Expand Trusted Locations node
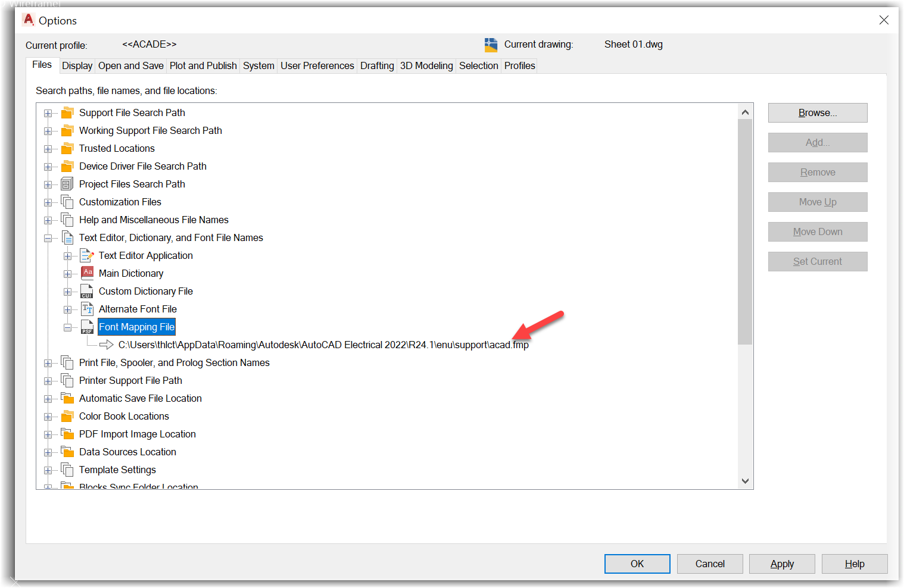The width and height of the screenshot is (904, 588). 48,149
